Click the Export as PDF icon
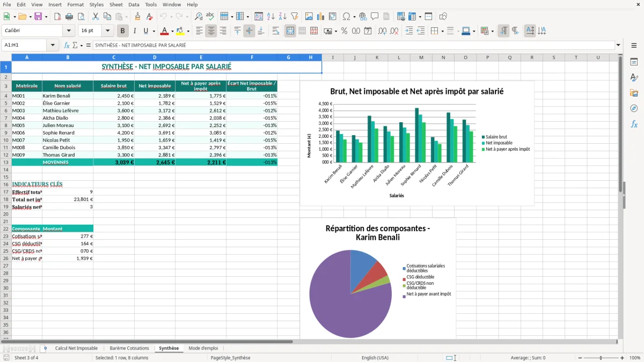The width and height of the screenshot is (644, 362). click(x=57, y=17)
